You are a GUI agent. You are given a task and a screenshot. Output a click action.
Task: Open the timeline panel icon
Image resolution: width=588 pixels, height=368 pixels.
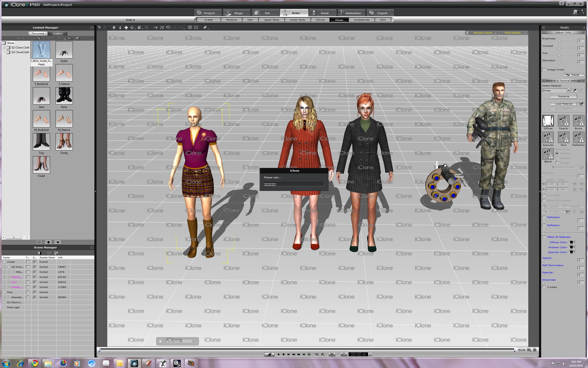click(x=332, y=354)
